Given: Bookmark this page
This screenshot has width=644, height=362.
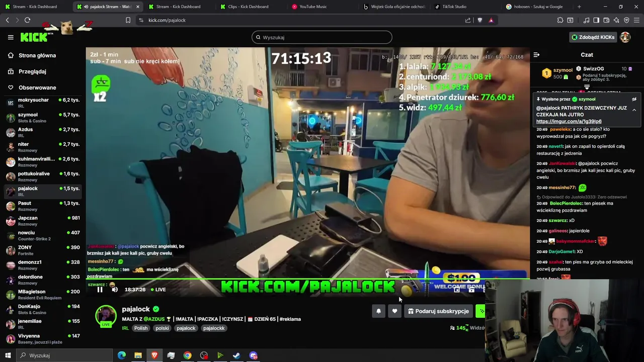Looking at the screenshot, I should [x=128, y=20].
